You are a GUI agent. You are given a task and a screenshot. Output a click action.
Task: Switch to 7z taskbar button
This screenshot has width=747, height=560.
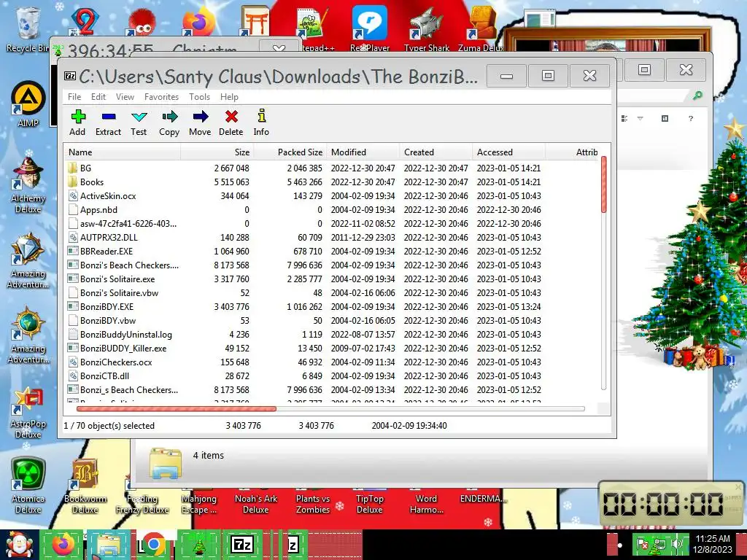tap(242, 544)
